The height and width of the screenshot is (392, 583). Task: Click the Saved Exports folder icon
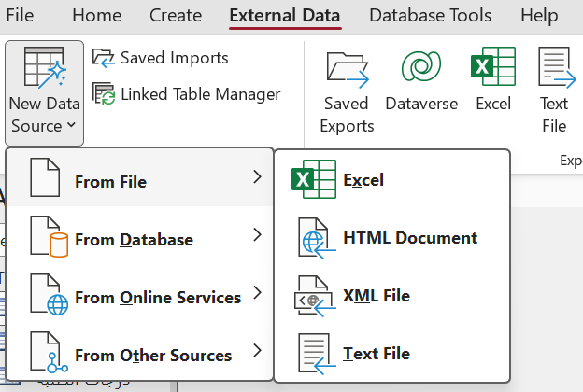tap(348, 70)
